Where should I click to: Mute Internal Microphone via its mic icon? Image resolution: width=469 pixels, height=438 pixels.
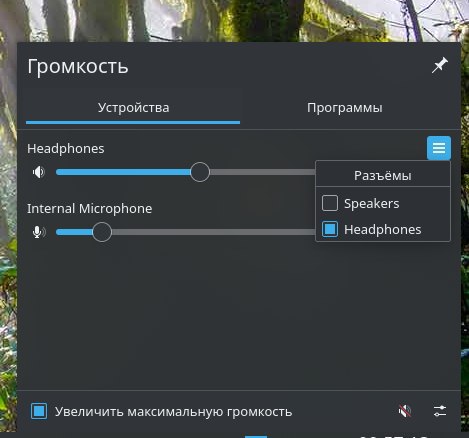point(39,232)
